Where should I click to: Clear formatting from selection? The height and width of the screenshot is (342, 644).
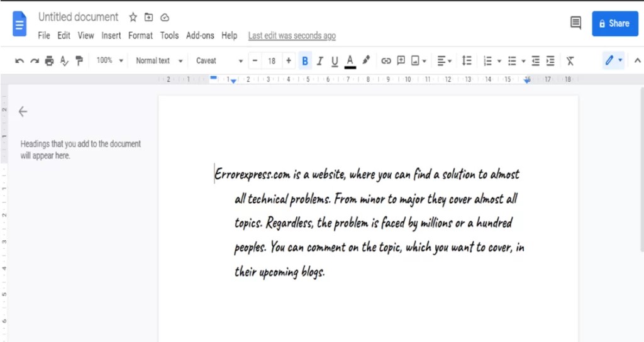[x=570, y=61]
